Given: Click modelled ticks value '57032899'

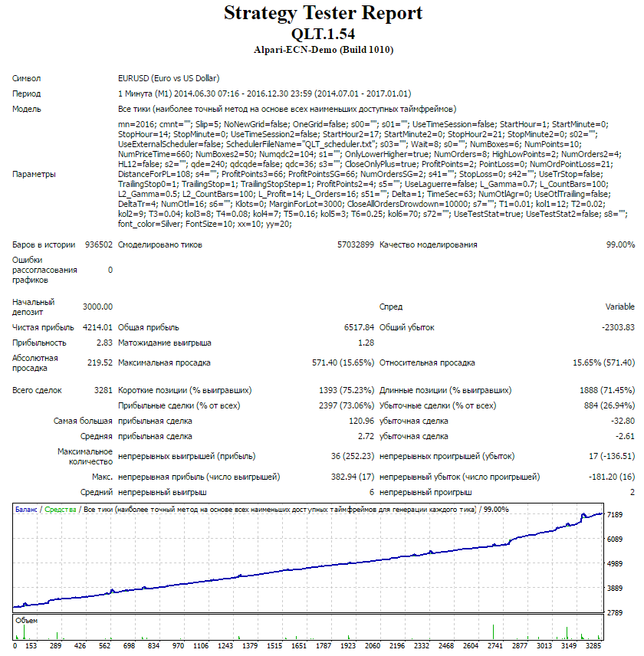Looking at the screenshot, I should point(356,244).
